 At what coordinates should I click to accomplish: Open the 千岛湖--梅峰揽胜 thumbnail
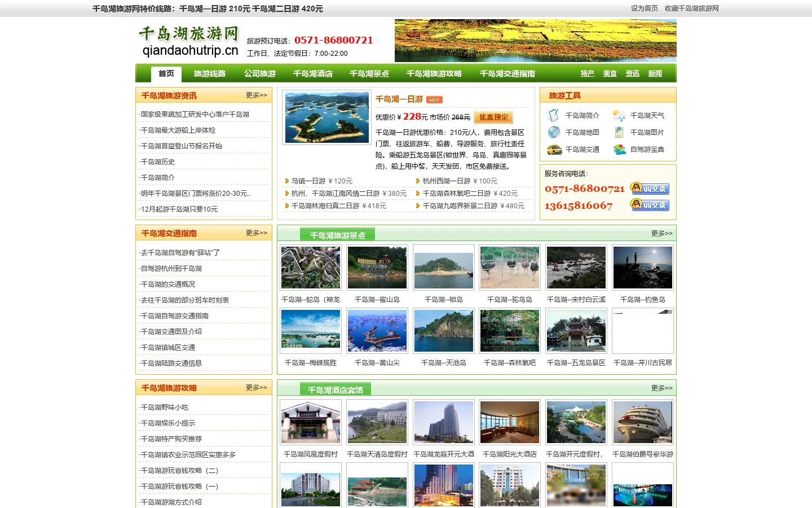311,331
